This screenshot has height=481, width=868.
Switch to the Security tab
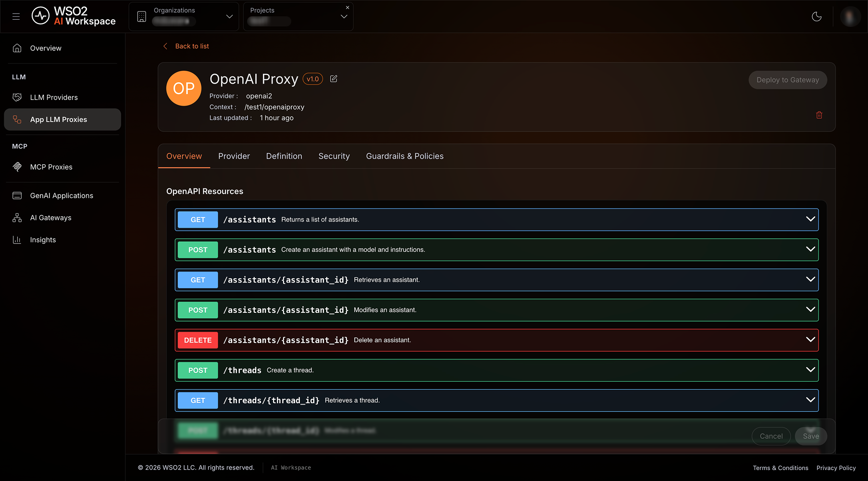pos(334,156)
